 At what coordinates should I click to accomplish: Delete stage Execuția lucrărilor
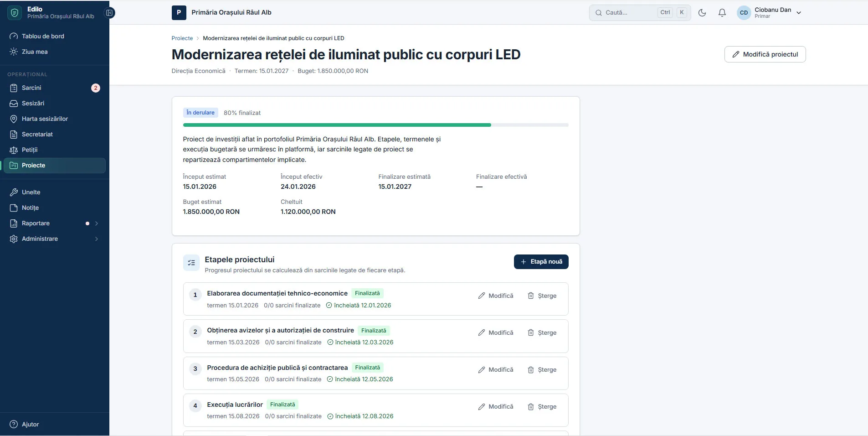click(x=542, y=407)
